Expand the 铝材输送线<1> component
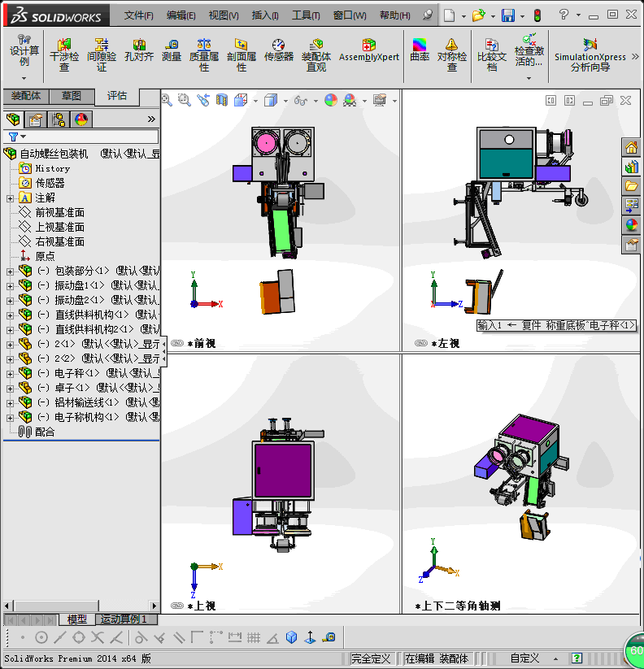This screenshot has height=669, width=644. pyautogui.click(x=11, y=403)
